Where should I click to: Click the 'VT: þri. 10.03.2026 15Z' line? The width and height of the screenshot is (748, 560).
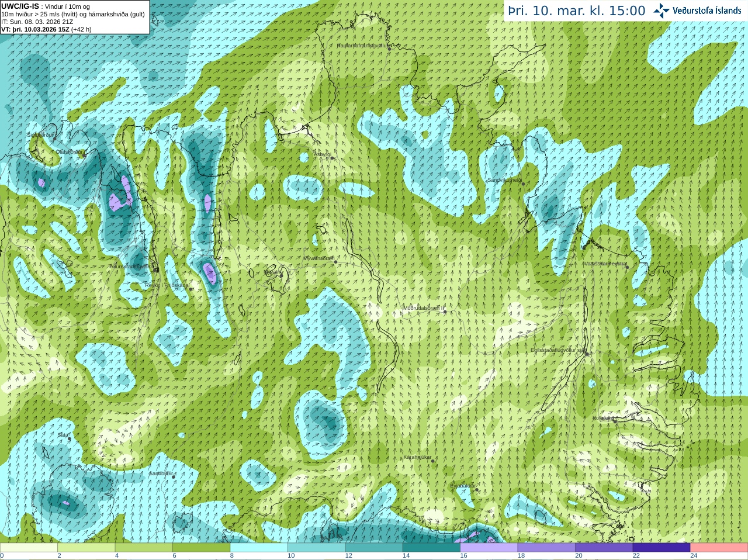[x=35, y=29]
